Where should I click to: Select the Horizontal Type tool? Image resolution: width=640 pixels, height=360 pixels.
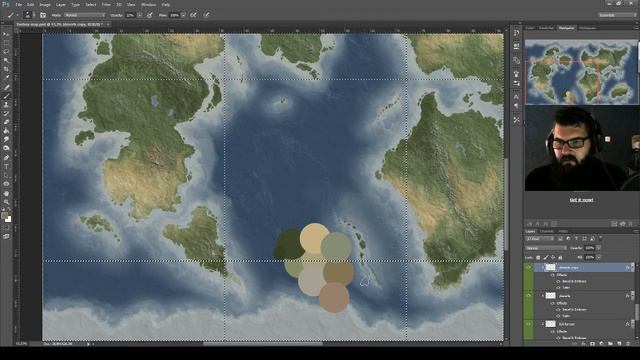(6, 167)
